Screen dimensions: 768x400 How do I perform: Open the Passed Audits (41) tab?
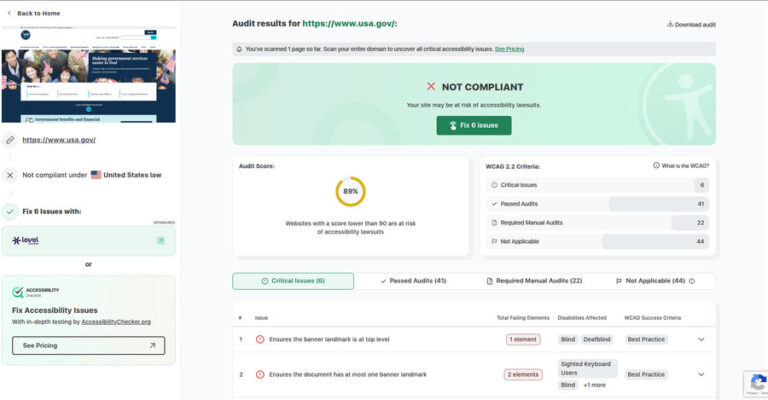click(x=413, y=281)
